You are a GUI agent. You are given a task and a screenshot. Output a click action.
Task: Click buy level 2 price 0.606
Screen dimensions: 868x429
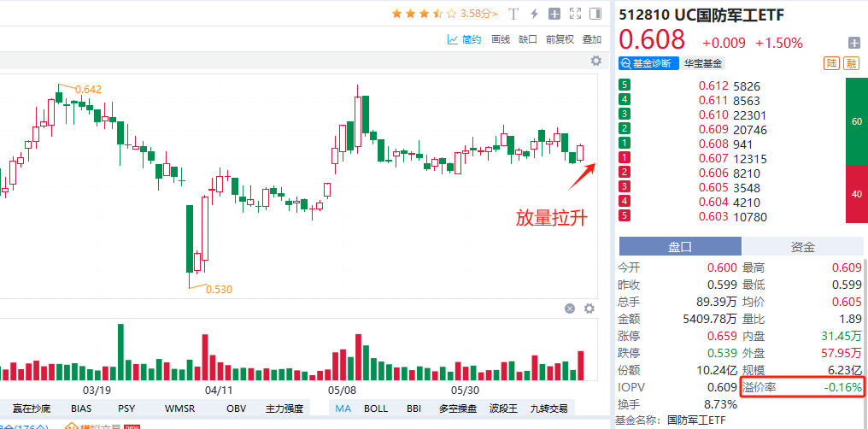click(x=713, y=173)
